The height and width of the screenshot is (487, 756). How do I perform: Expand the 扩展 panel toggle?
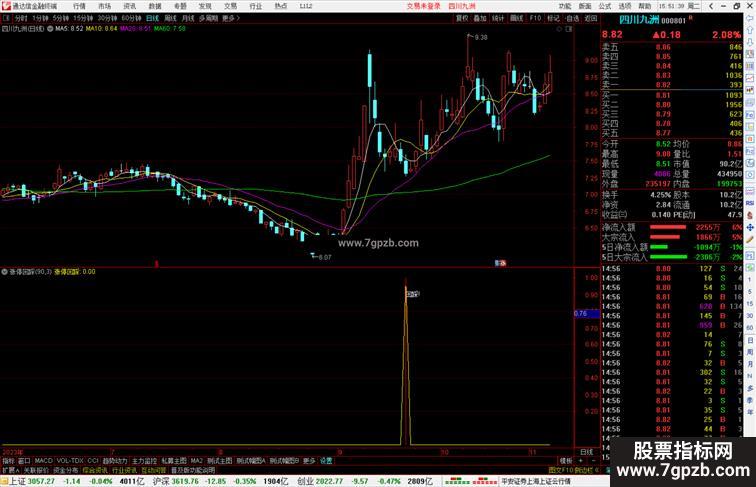tap(10, 470)
